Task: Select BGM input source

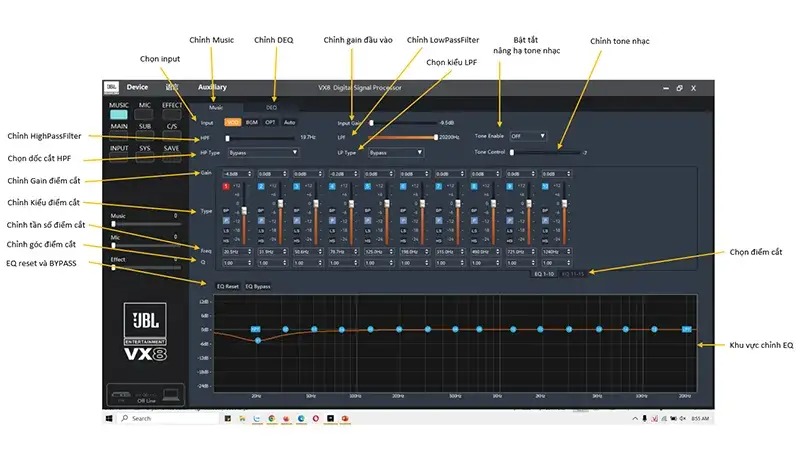Action: pyautogui.click(x=252, y=122)
